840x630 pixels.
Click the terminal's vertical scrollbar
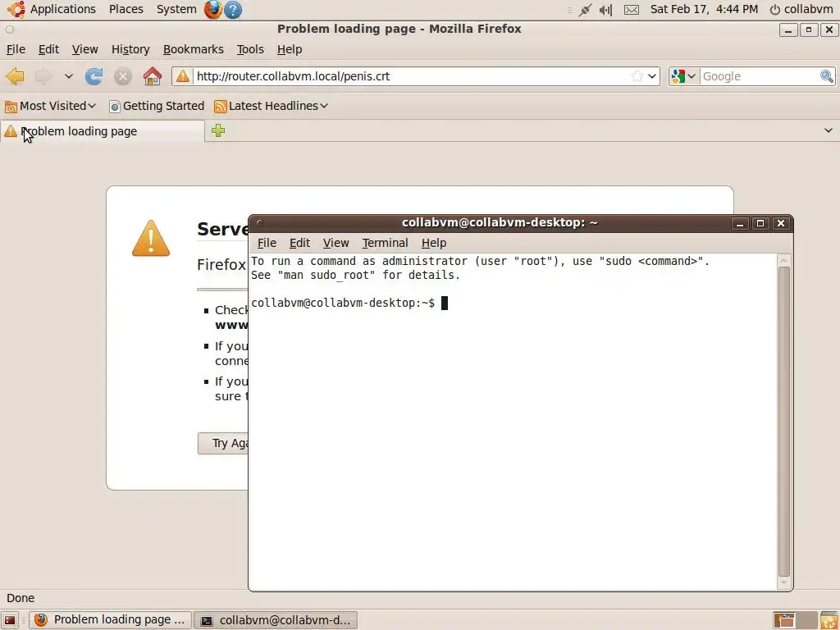tap(783, 421)
